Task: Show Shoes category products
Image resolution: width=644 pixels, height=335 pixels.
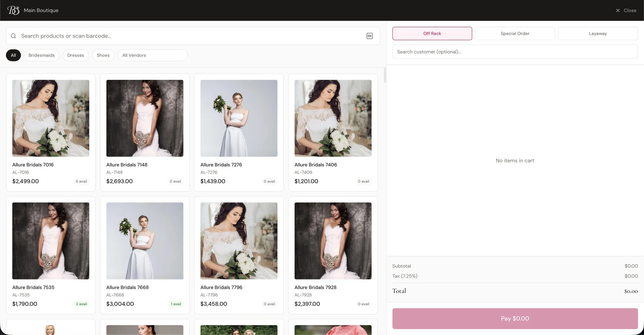Action: (103, 55)
